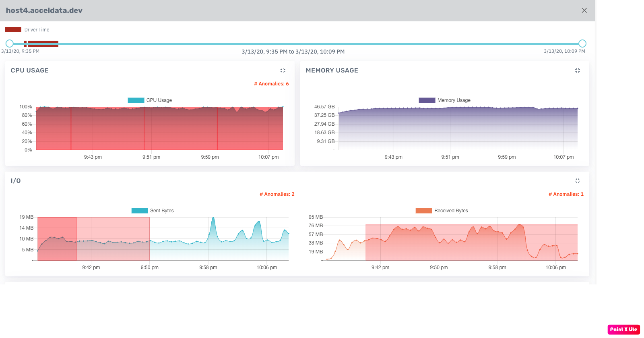
Task: Collapse the CPU Usage panel icon
Action: [283, 71]
